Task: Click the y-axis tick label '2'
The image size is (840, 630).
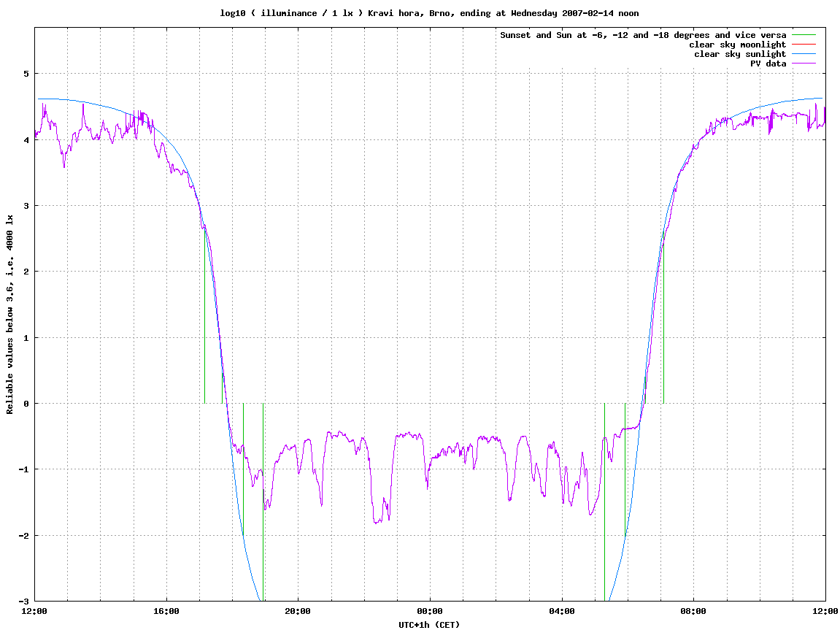Action: point(26,272)
